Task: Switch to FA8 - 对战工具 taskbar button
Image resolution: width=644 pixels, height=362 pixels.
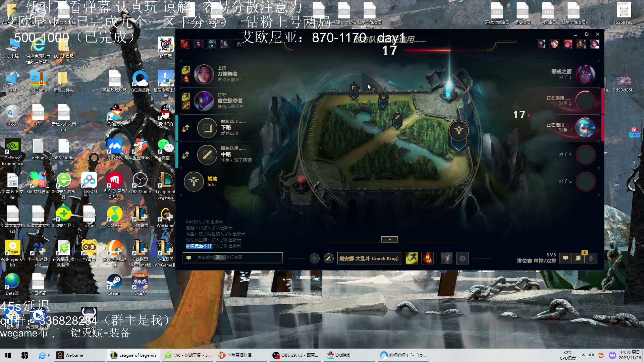Action: point(188,355)
